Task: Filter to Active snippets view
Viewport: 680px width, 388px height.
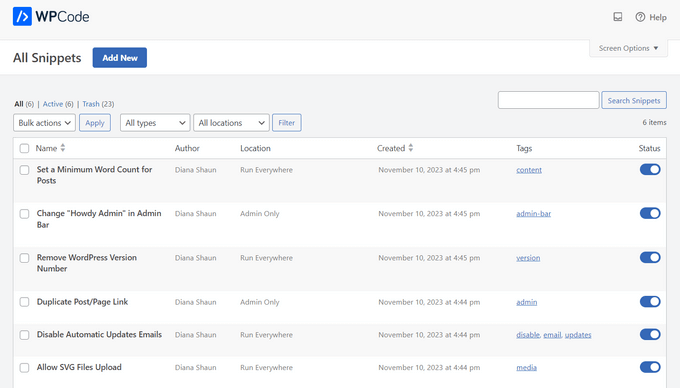Action: click(52, 104)
